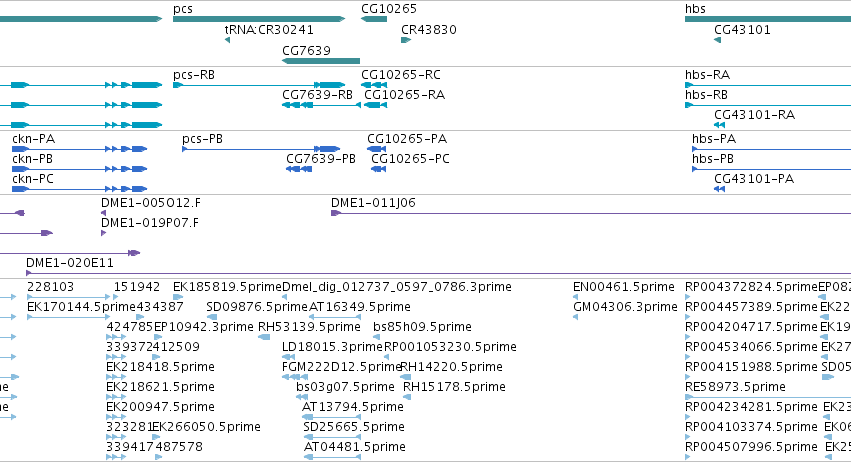
Task: Click the CG7639-PB coding feature
Action: click(x=299, y=169)
